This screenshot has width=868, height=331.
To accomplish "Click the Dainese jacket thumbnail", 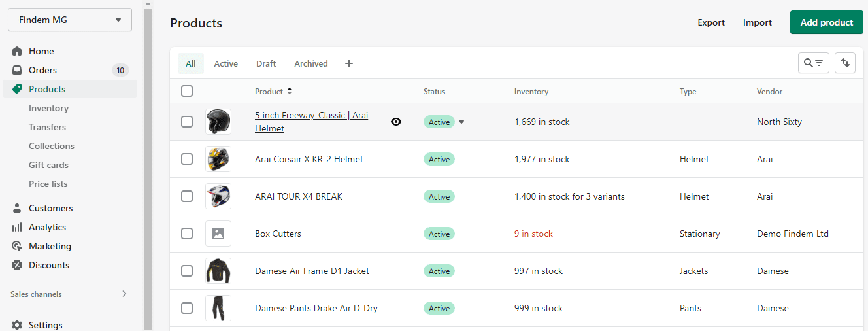I will (218, 271).
